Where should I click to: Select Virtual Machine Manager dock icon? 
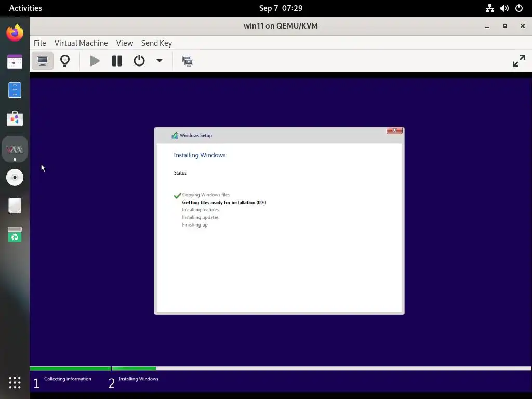click(15, 149)
